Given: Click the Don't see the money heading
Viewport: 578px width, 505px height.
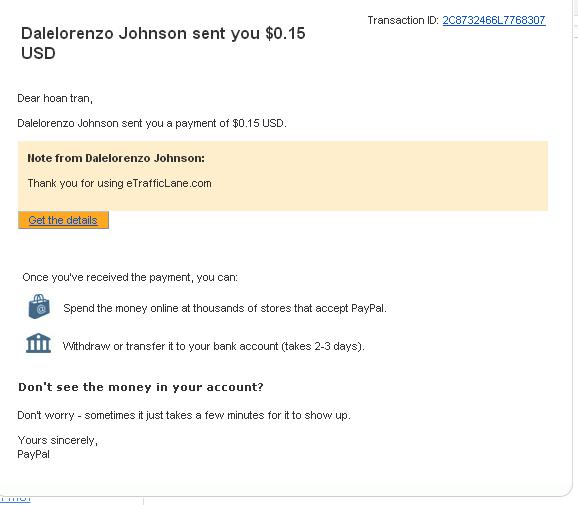Looking at the screenshot, I should coord(141,387).
